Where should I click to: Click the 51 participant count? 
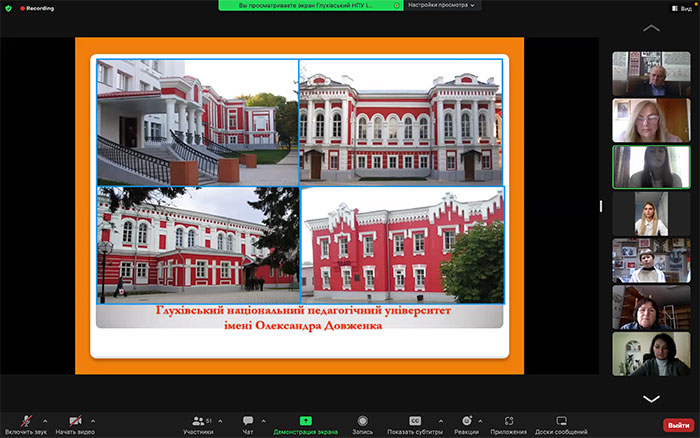[209, 421]
